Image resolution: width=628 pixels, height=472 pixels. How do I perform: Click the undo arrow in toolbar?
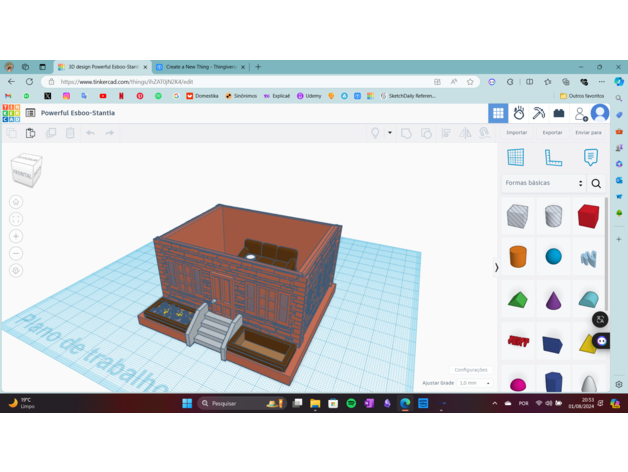tap(90, 133)
